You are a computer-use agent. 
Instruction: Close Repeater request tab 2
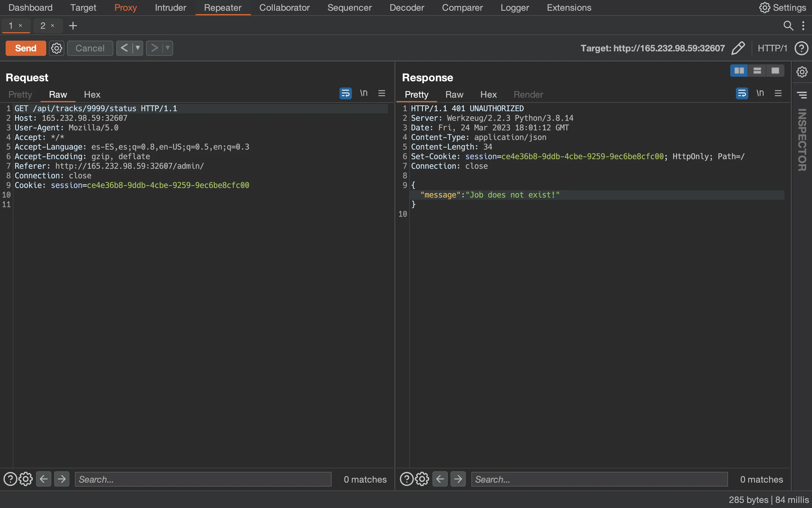[x=52, y=25]
